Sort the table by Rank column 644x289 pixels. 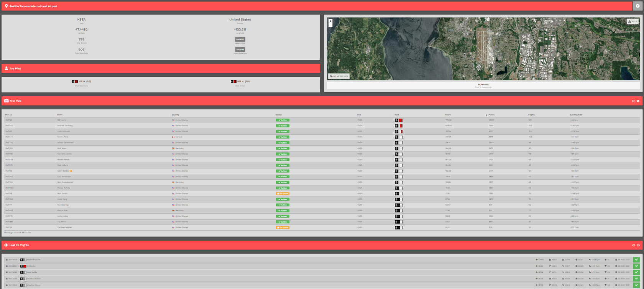[397, 115]
